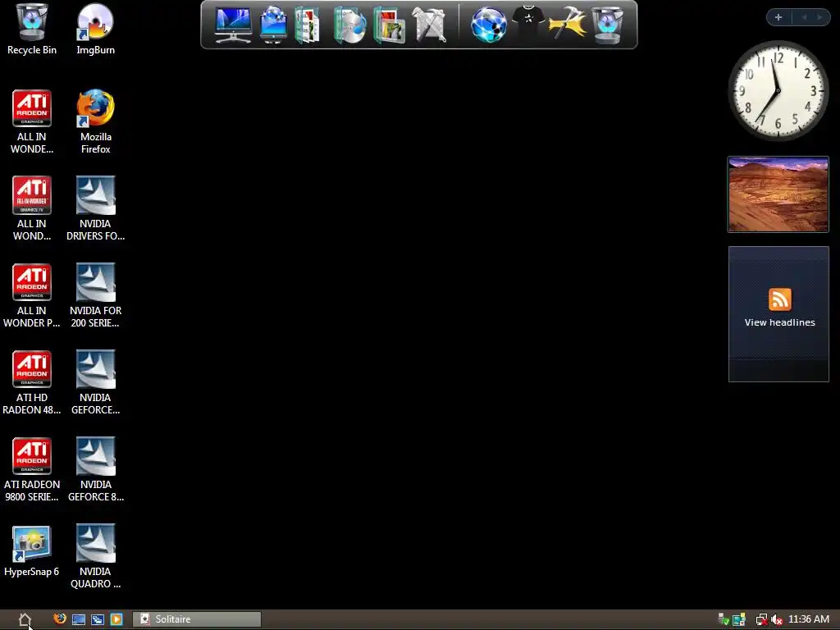Select the ATI HD RADEON 48... icon
Viewport: 840px width, 630px height.
tap(32, 383)
